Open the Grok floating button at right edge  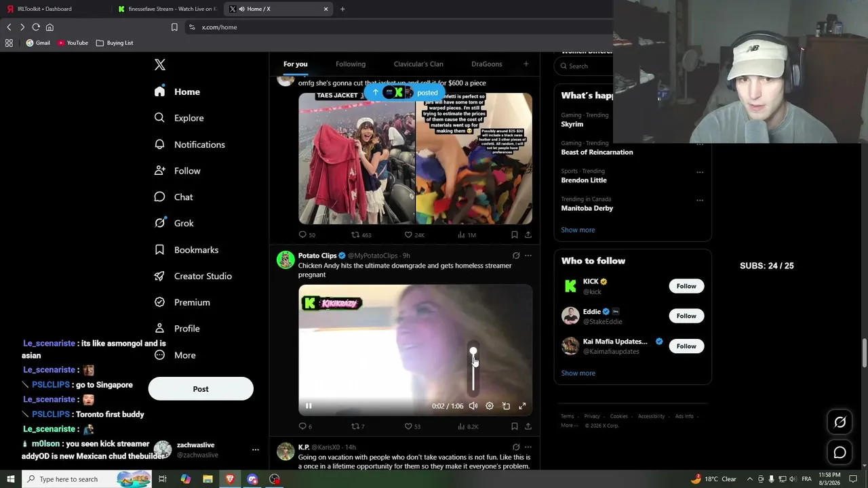(x=840, y=422)
